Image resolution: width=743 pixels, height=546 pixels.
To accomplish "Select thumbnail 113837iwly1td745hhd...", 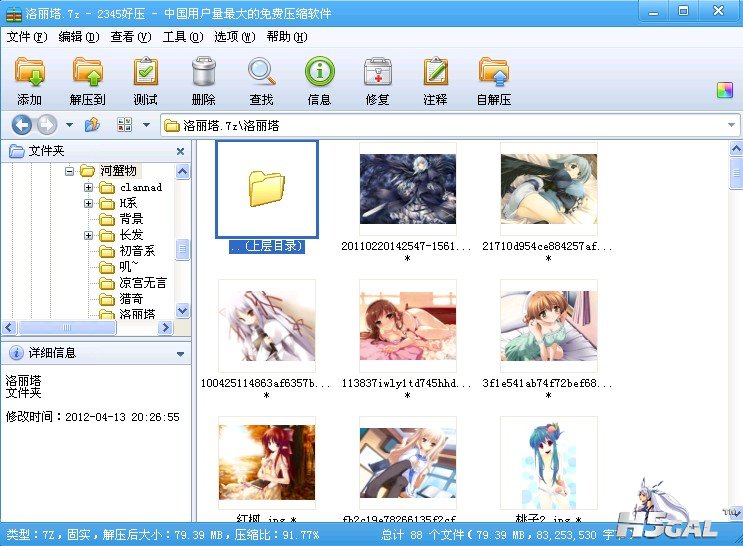I will 408,326.
